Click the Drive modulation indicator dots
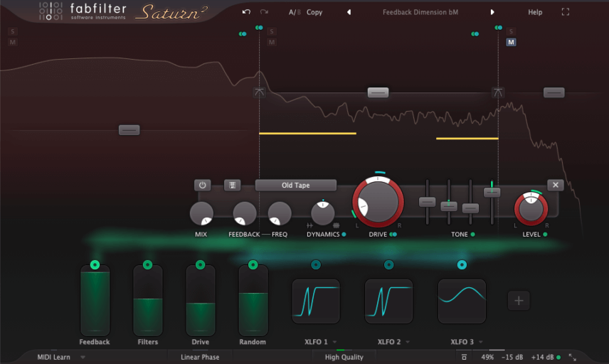The height and width of the screenshot is (364, 609). (393, 235)
